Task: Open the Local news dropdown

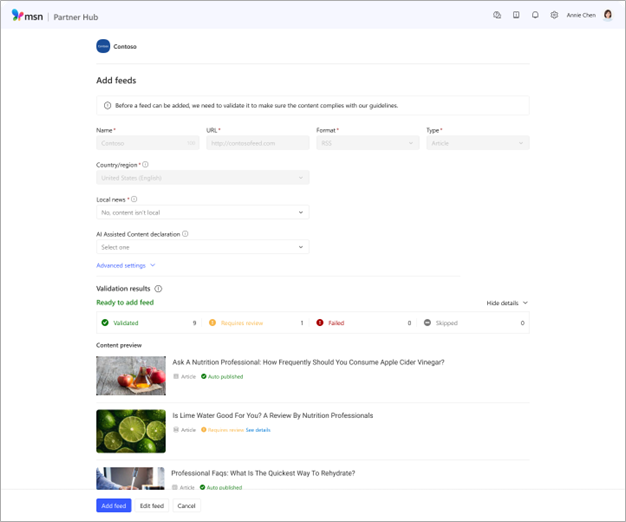Action: click(203, 212)
